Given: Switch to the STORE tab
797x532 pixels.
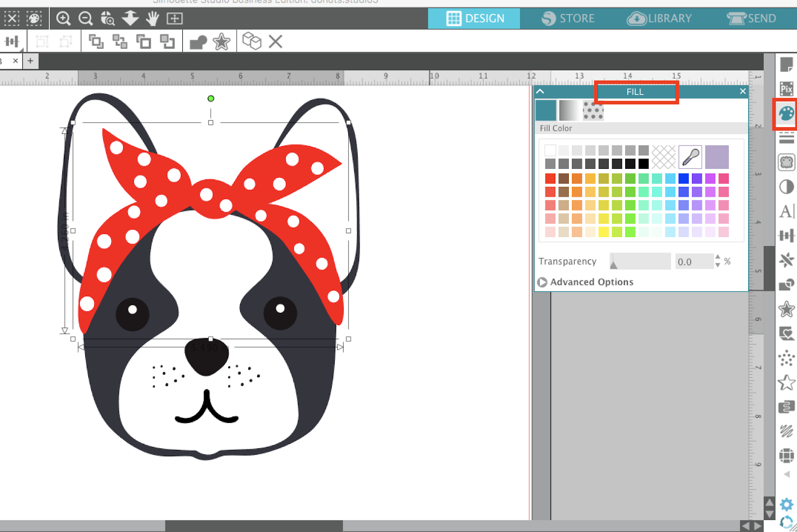Looking at the screenshot, I should (568, 18).
